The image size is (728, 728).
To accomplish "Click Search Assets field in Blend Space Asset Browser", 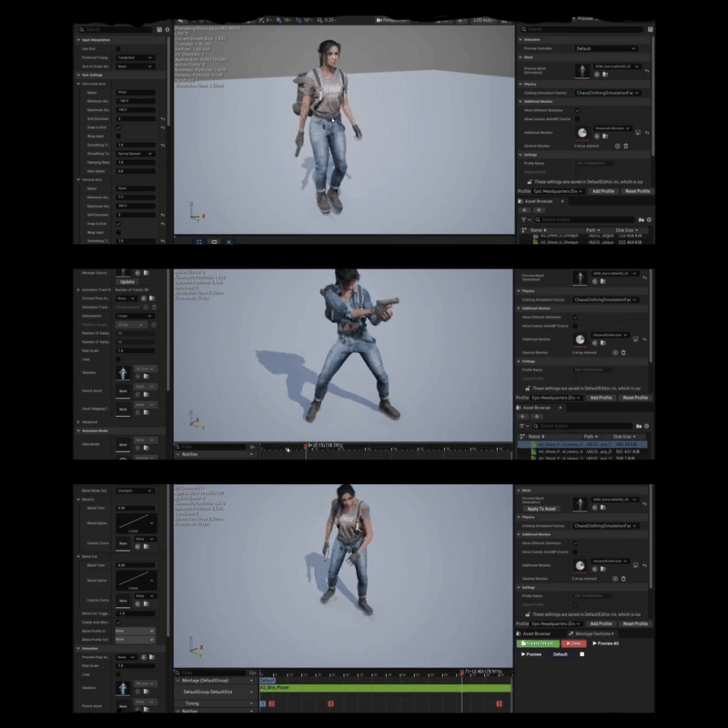I will 584,219.
